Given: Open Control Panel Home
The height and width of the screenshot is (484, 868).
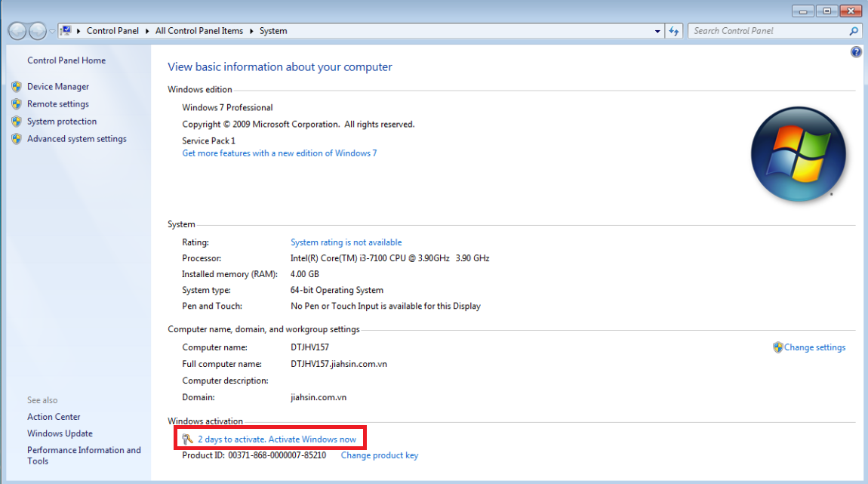Looking at the screenshot, I should 66,60.
